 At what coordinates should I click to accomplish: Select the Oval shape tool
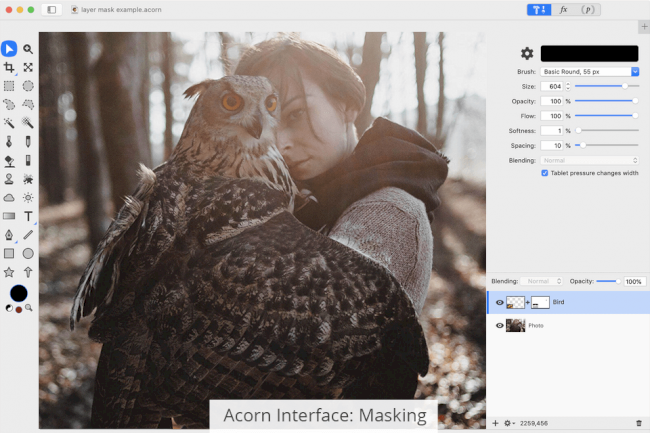(28, 253)
